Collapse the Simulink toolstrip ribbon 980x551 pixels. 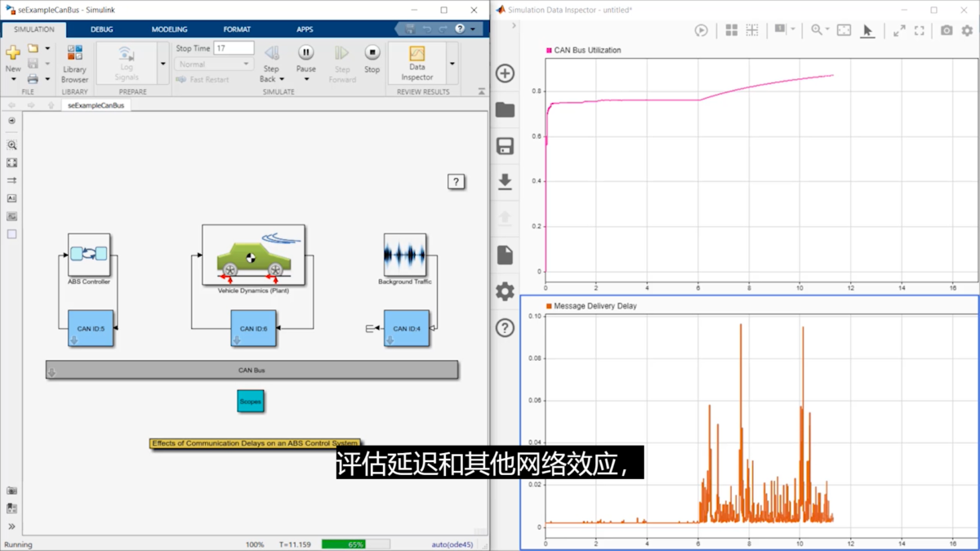click(x=481, y=91)
